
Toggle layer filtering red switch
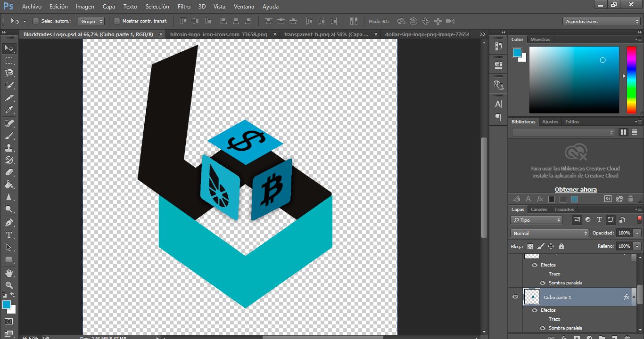639,219
